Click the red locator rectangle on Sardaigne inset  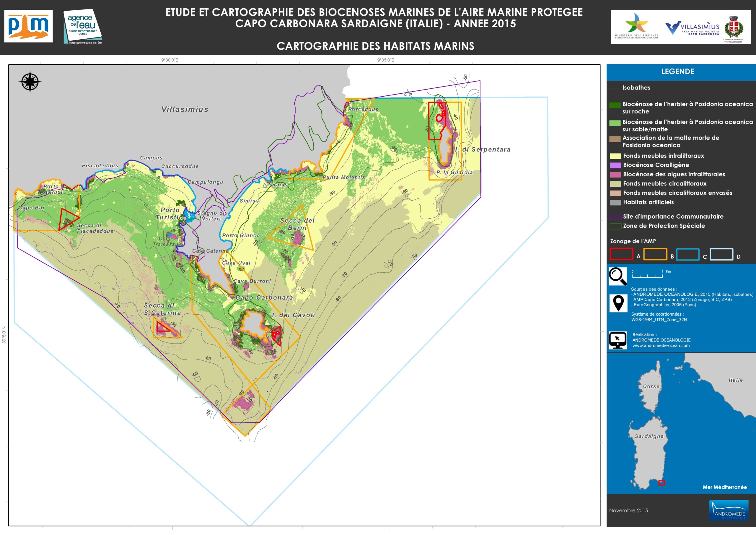pos(661,483)
